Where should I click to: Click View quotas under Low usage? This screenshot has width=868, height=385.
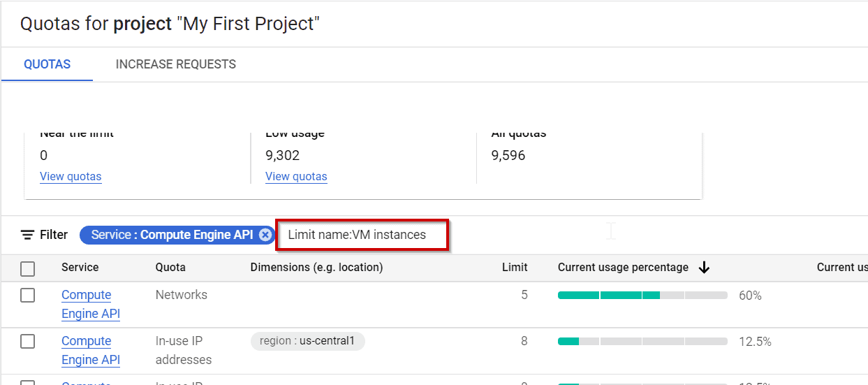296,176
